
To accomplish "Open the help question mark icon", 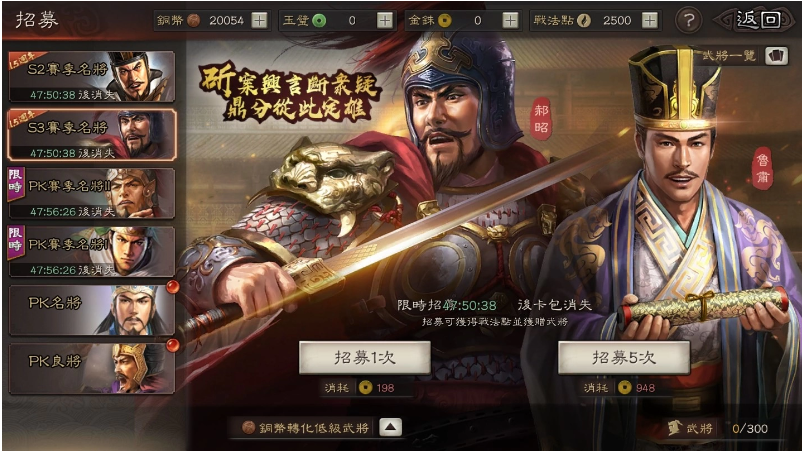I will coord(689,20).
